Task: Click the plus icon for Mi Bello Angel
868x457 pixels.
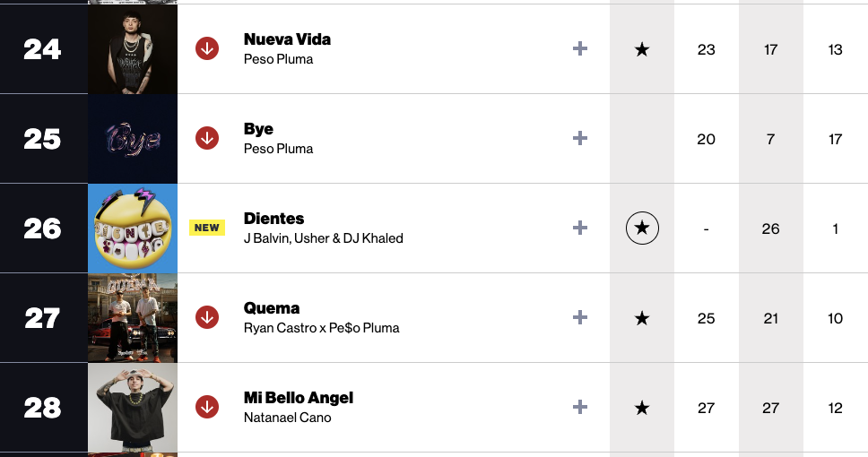Action: (579, 407)
